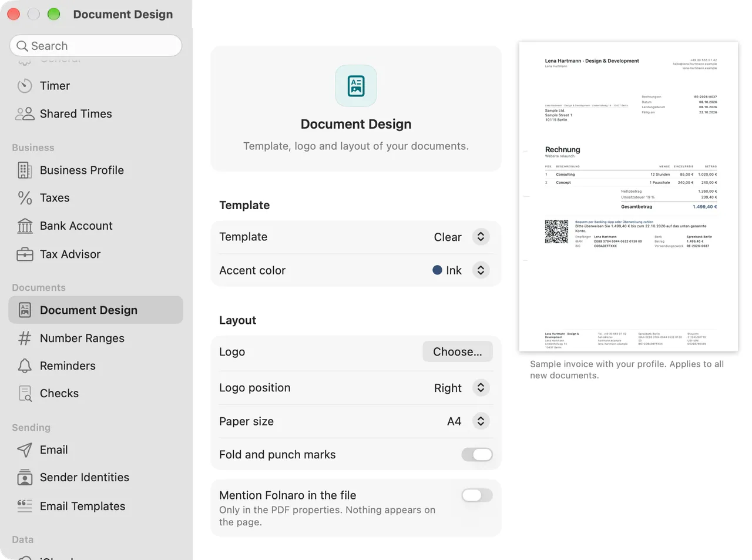
Task: Open Bank Account settings
Action: click(x=96, y=226)
